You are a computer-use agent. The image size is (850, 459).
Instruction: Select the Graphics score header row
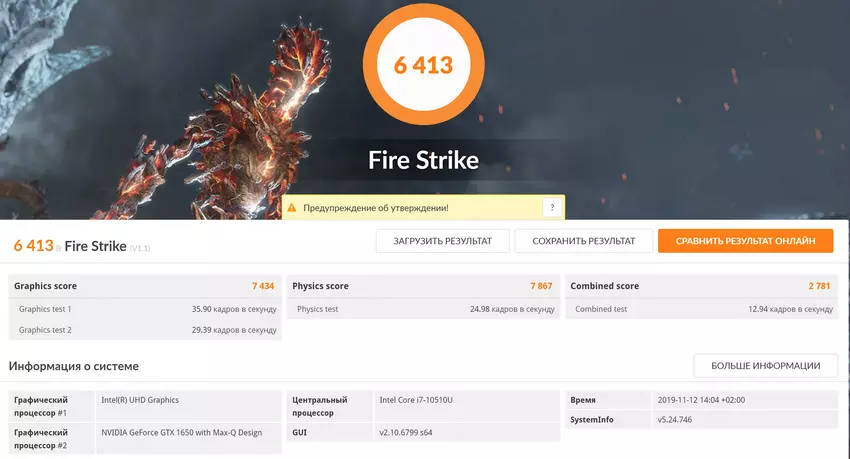pyautogui.click(x=145, y=286)
